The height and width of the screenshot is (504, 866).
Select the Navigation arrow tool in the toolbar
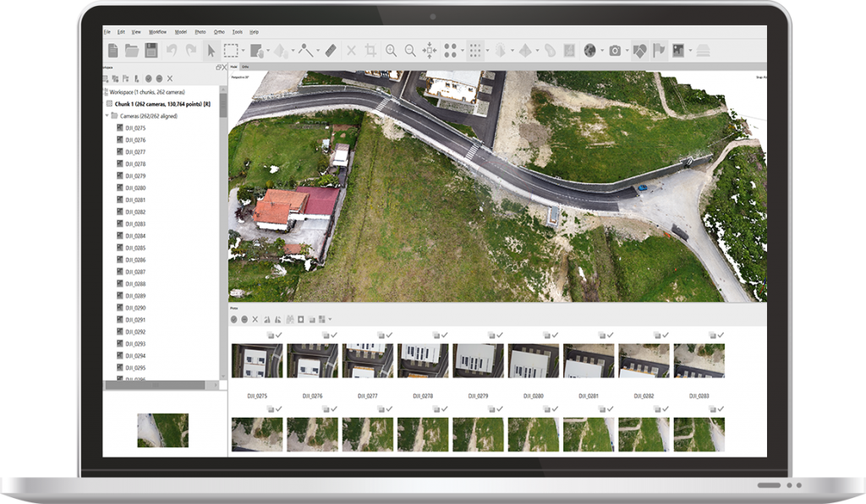(x=211, y=51)
